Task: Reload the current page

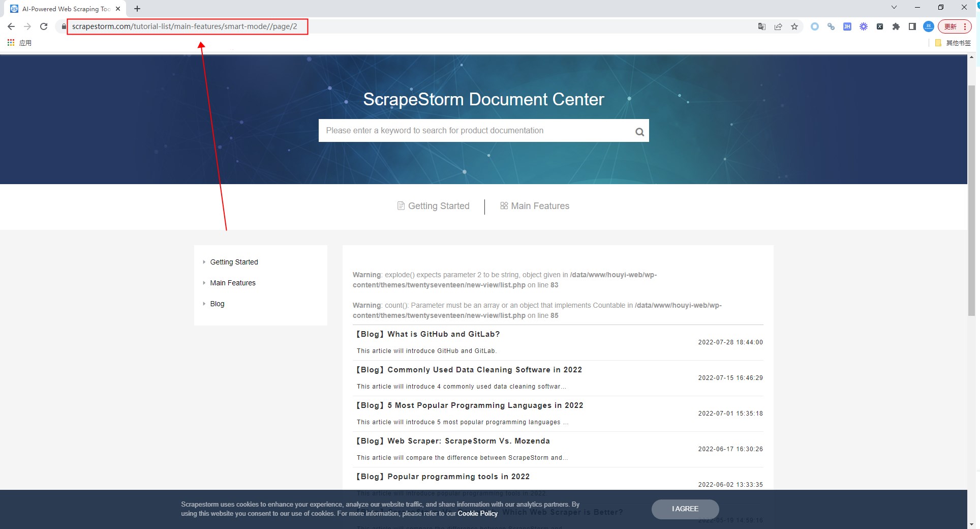Action: 44,26
